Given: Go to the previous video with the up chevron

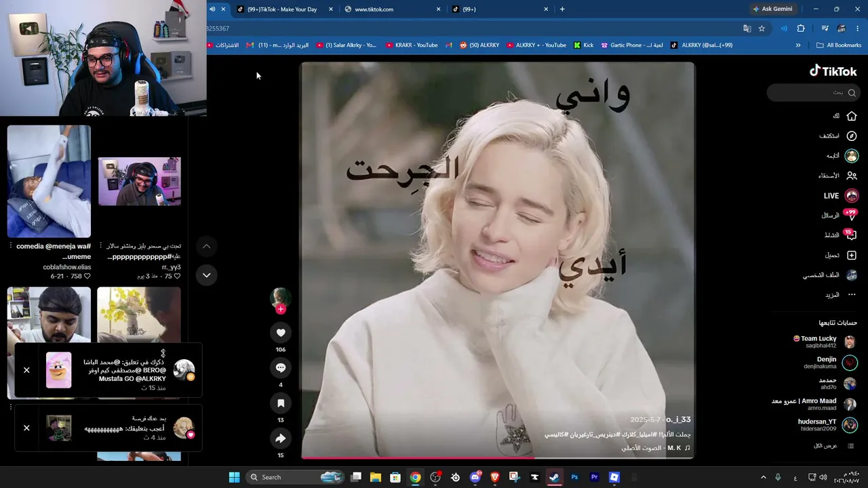Looking at the screenshot, I should (x=206, y=247).
